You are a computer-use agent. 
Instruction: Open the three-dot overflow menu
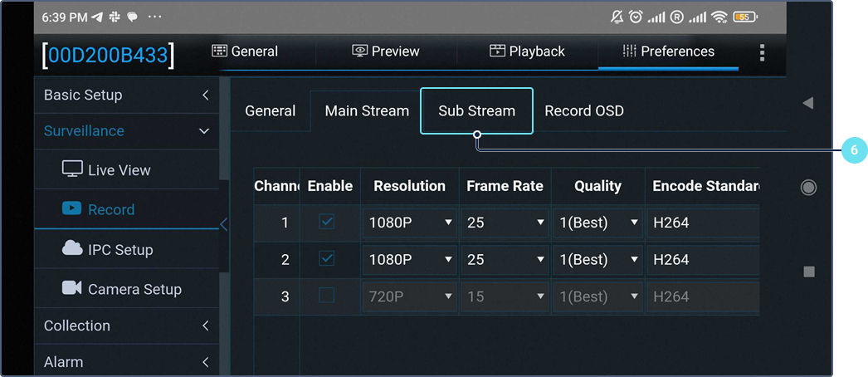click(x=762, y=53)
